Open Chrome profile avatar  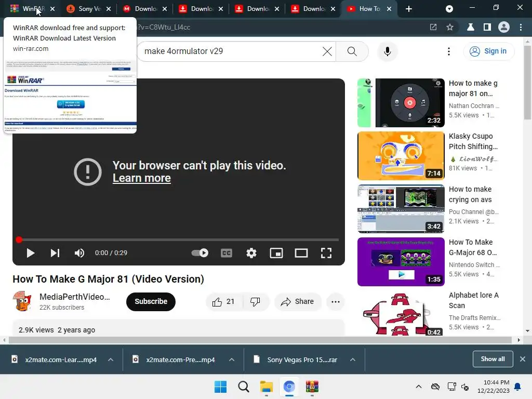[x=504, y=27]
